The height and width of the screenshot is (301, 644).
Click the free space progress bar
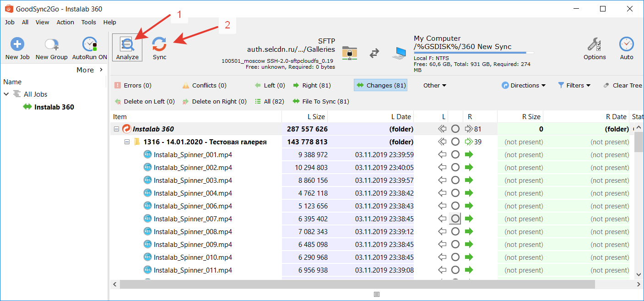coord(474,53)
